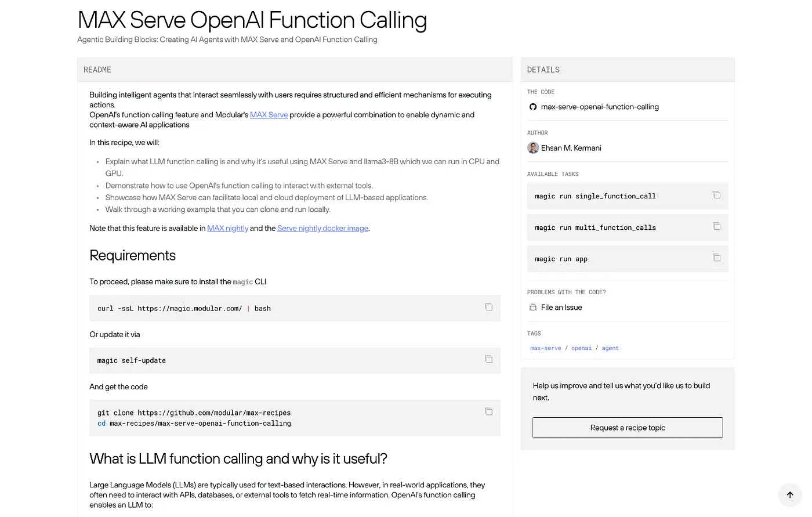This screenshot has height=517, width=812.
Task: Copy the magic self-update command
Action: point(489,359)
